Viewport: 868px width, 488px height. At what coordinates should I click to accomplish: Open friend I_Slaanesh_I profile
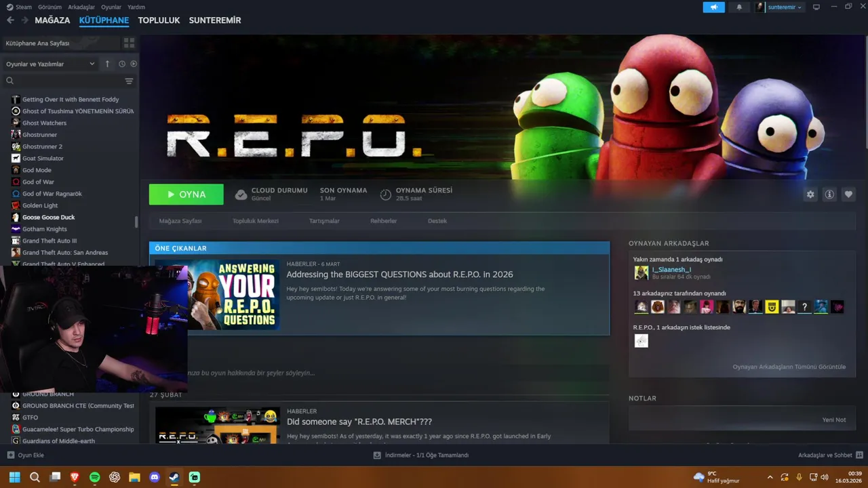671,270
